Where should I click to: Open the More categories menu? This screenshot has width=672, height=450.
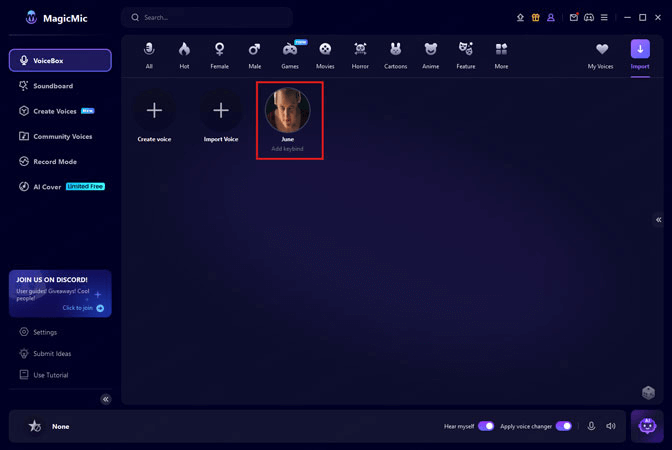[x=501, y=55]
